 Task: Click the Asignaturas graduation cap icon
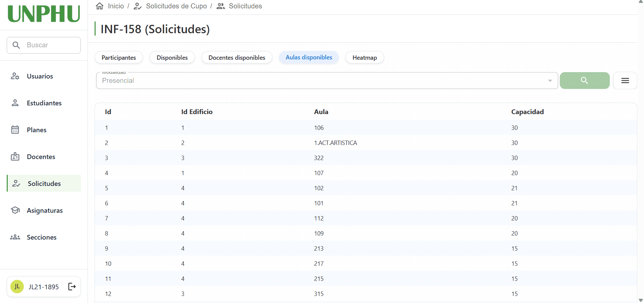tap(15, 210)
